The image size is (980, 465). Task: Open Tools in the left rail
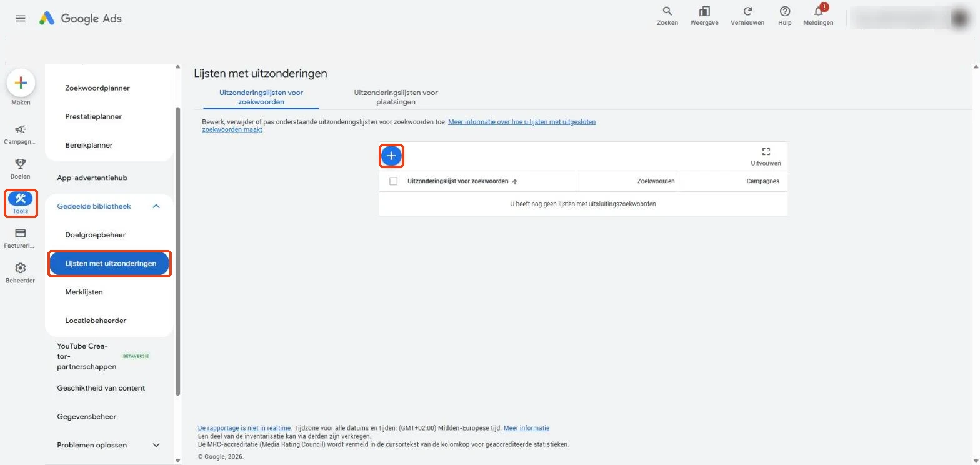coord(21,204)
